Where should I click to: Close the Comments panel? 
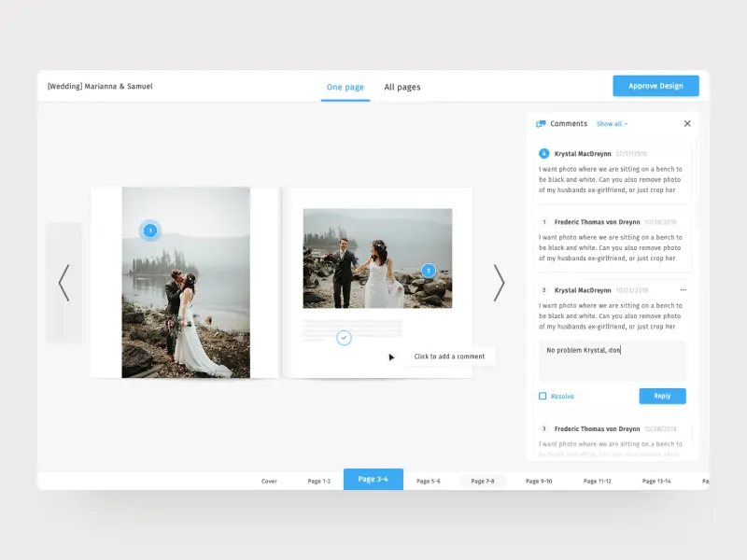click(687, 123)
